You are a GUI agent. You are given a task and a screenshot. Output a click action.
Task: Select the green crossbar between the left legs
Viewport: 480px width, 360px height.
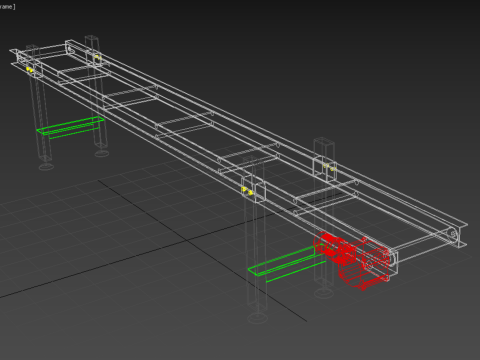[70, 127]
